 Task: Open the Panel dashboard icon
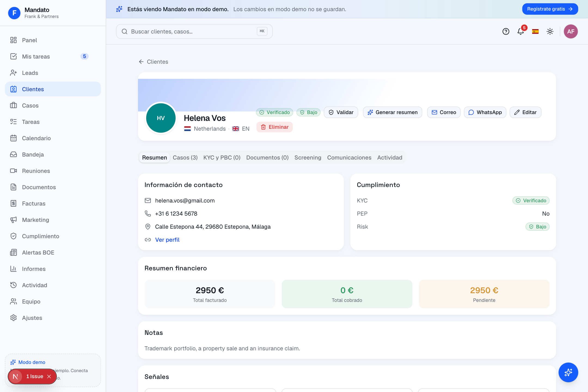coord(13,40)
